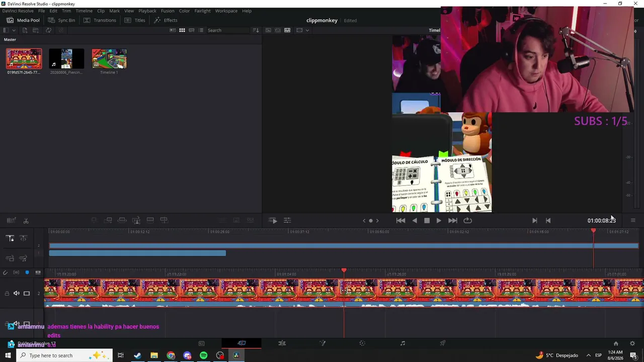Switch media pool to filmstrip view
The width and height of the screenshot is (644, 362).
(173, 30)
